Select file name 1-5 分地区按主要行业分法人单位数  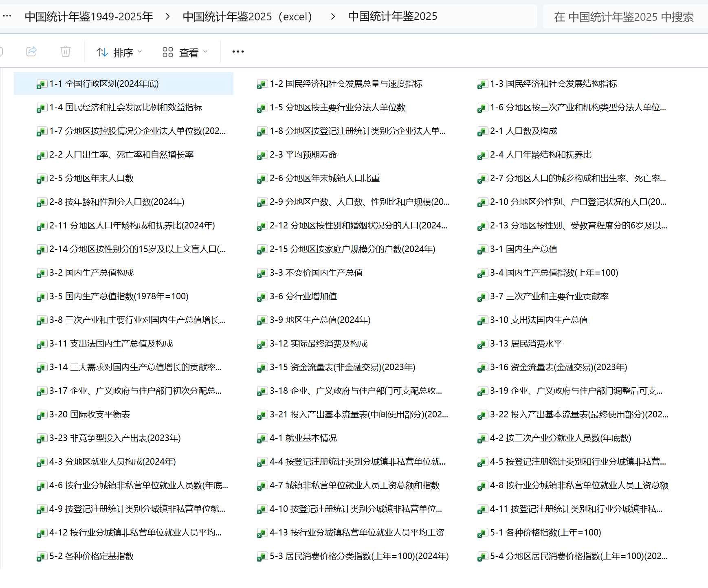tap(338, 108)
